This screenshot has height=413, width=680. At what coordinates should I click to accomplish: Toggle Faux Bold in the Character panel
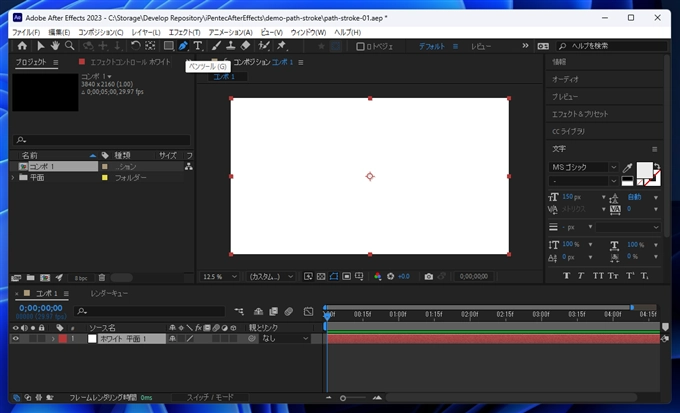coord(567,276)
